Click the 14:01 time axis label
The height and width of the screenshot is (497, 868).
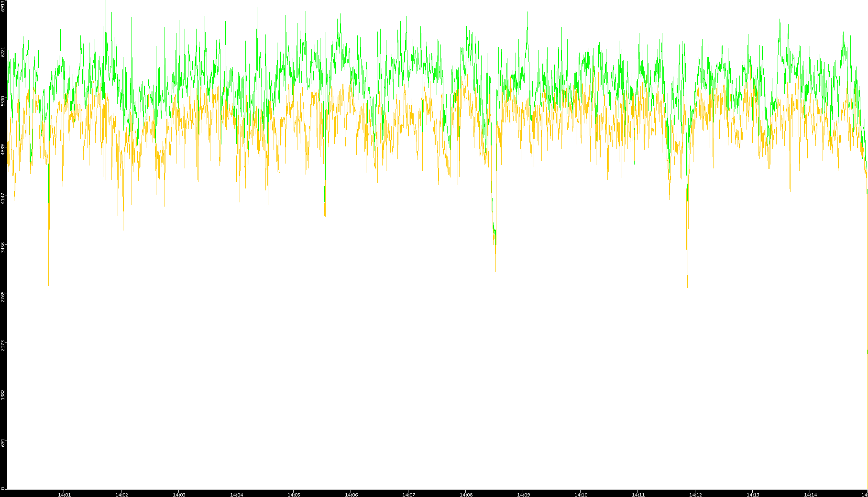[x=64, y=495]
